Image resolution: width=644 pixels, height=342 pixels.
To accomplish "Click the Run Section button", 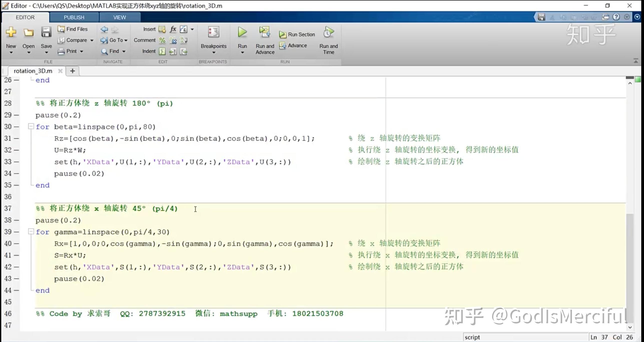I will [297, 35].
